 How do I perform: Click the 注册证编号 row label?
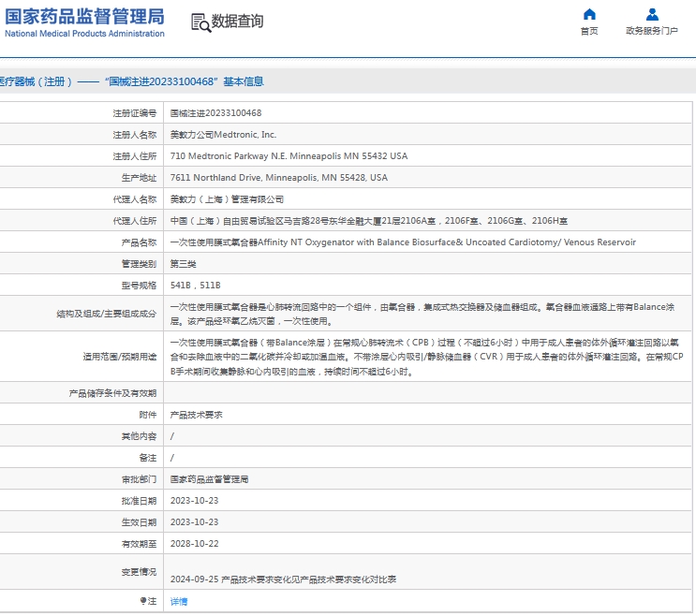[x=135, y=113]
